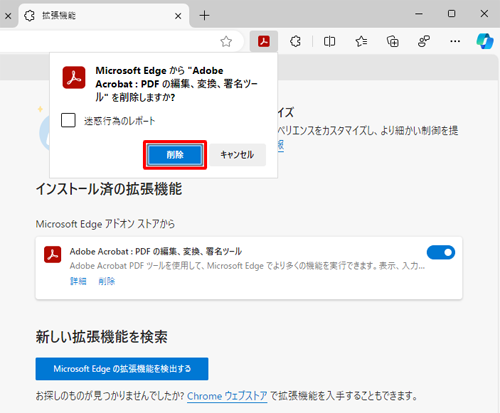500x413 pixels.
Task: Open a new tab with plus button
Action: (x=204, y=15)
